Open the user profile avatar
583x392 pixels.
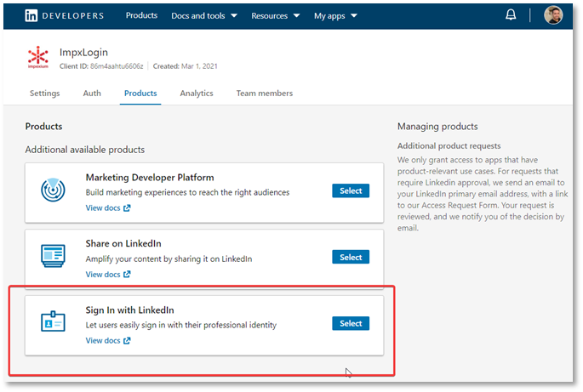point(553,15)
